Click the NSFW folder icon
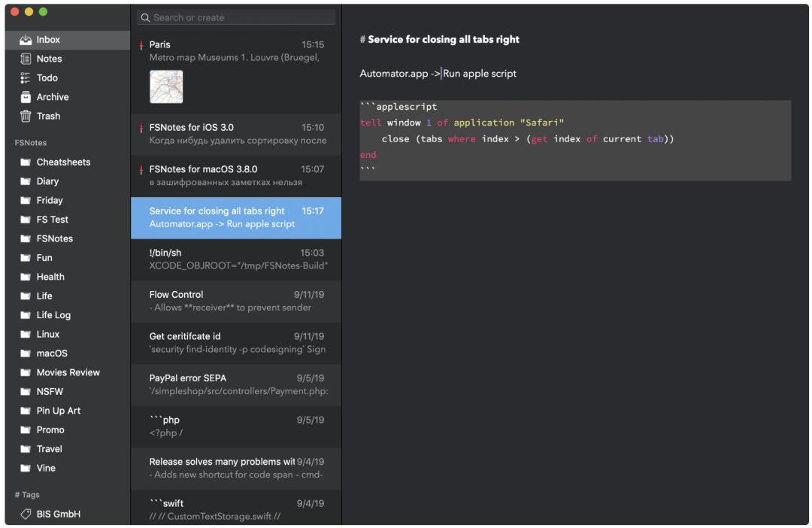This screenshot has height=528, width=812. coord(26,393)
